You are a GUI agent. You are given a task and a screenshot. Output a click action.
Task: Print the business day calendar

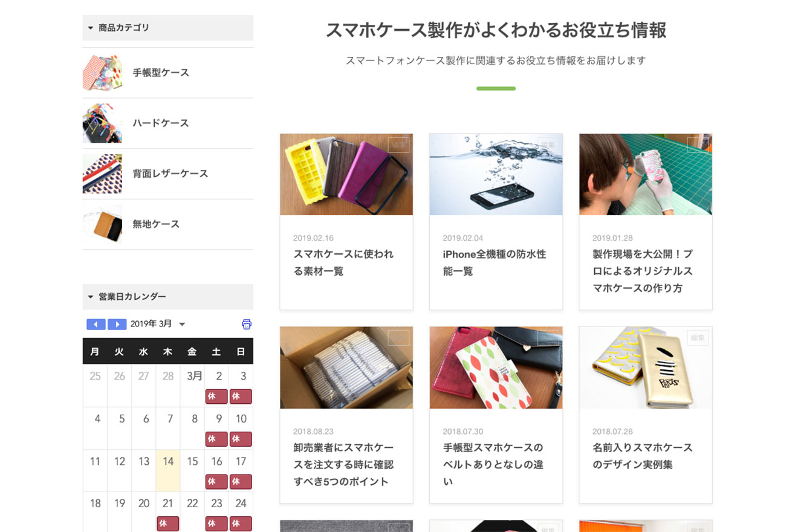[246, 324]
